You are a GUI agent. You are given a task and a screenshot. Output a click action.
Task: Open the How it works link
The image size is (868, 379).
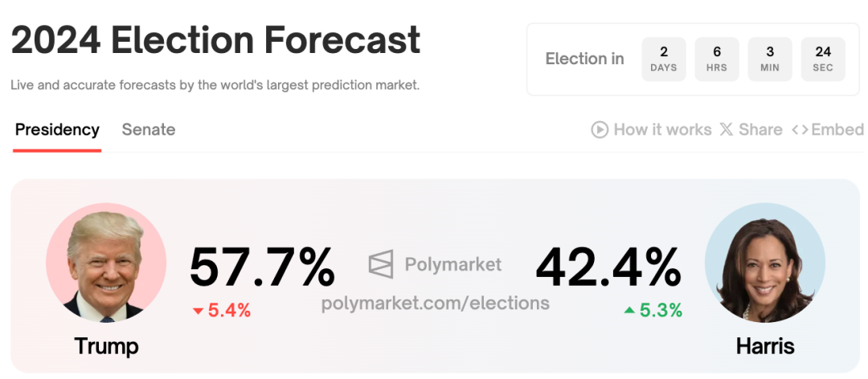[x=662, y=129]
